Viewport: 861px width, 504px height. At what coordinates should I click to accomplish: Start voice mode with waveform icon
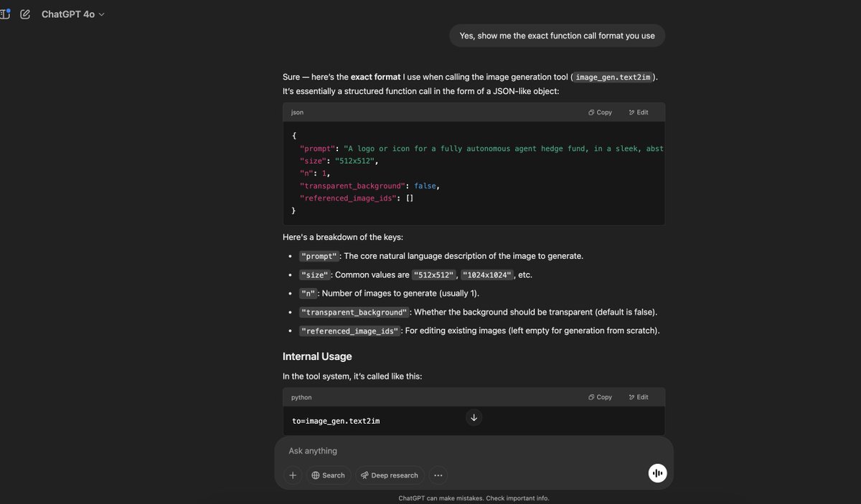pyautogui.click(x=657, y=473)
